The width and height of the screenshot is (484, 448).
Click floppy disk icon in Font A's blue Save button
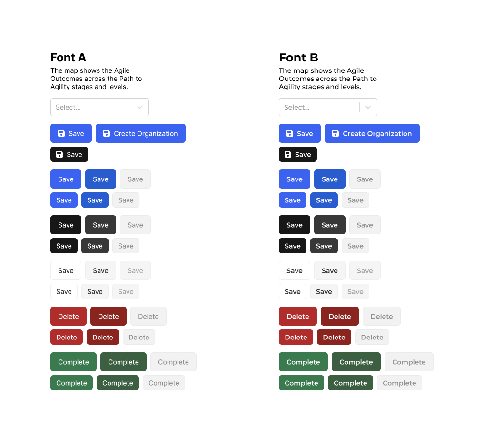(x=61, y=134)
